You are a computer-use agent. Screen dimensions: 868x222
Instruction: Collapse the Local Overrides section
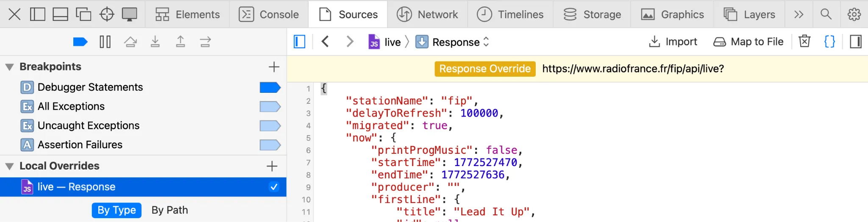click(9, 166)
